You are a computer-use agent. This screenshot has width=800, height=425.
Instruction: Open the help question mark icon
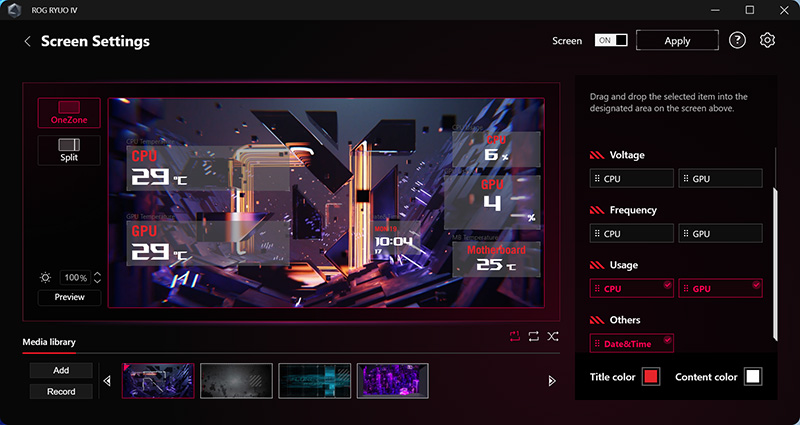click(737, 40)
